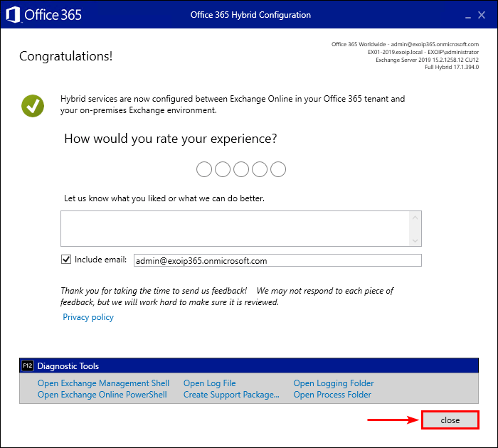Click the 'How would you rate your experience?' text
The width and height of the screenshot is (498, 448).
point(171,139)
